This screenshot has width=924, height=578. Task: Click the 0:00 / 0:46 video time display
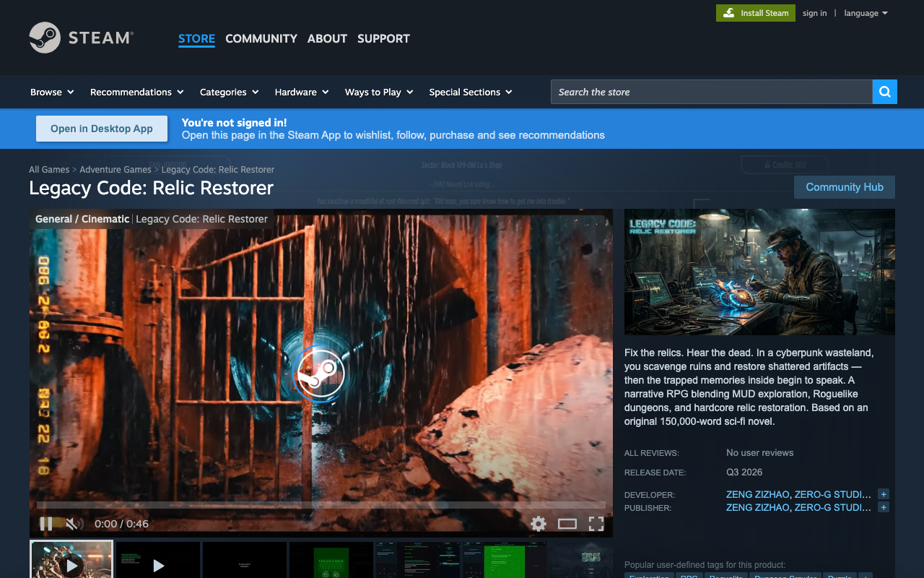121,524
